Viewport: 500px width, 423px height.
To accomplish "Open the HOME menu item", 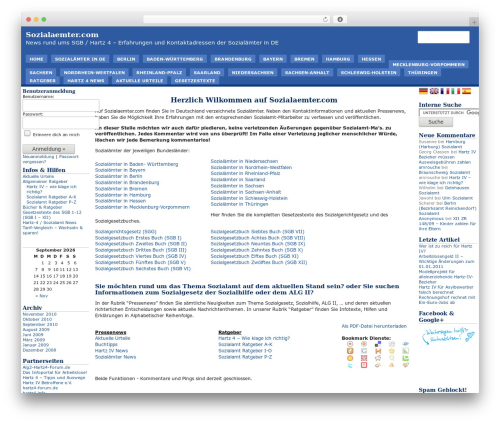I will click(x=36, y=59).
